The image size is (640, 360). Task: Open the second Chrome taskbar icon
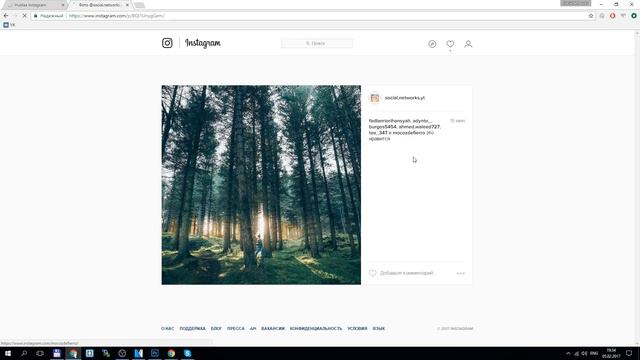coord(171,353)
